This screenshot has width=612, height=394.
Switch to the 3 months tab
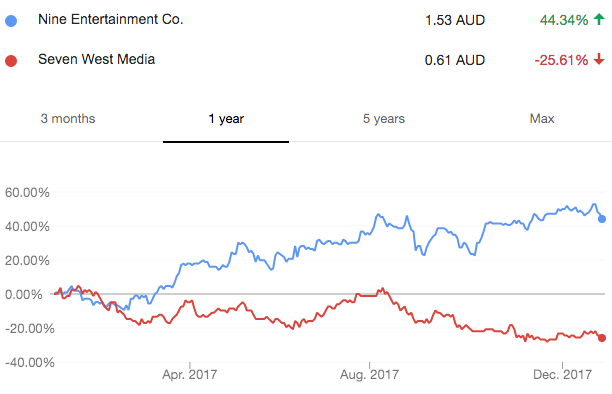pos(68,119)
